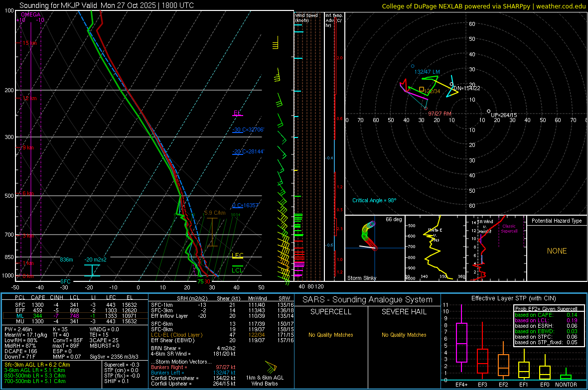Image resolution: width=588 pixels, height=390 pixels.
Task: Click the SFC-1km SRH row
Action: (x=222, y=305)
